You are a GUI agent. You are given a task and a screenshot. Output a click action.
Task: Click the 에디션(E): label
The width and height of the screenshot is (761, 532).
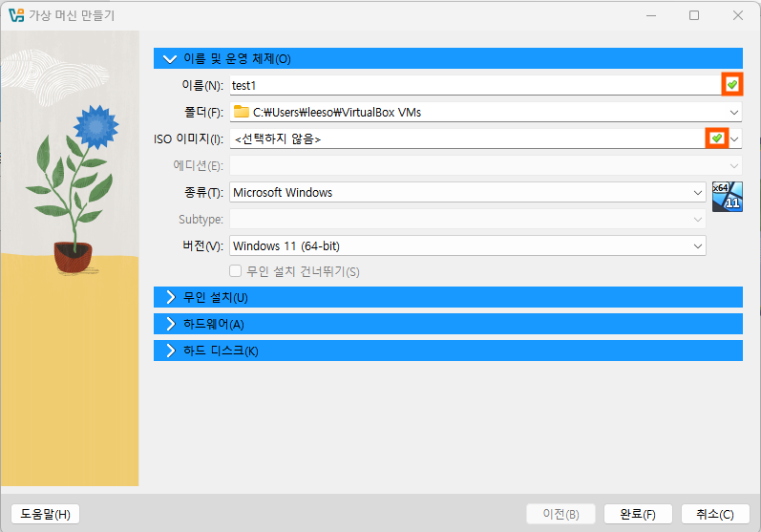point(198,165)
